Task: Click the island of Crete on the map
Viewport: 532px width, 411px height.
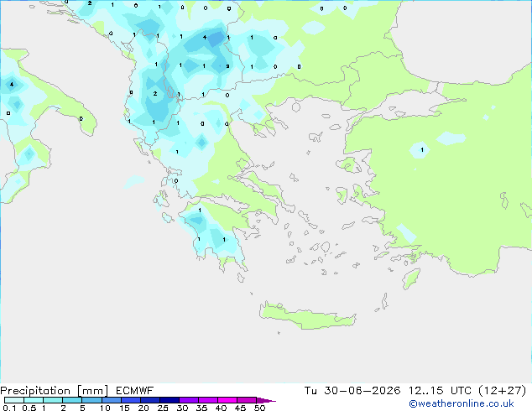Action: click(307, 316)
